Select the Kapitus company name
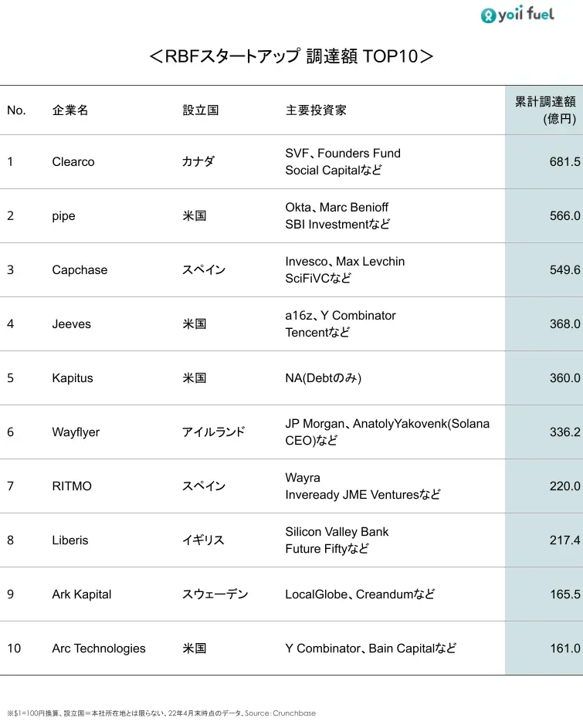 [73, 378]
